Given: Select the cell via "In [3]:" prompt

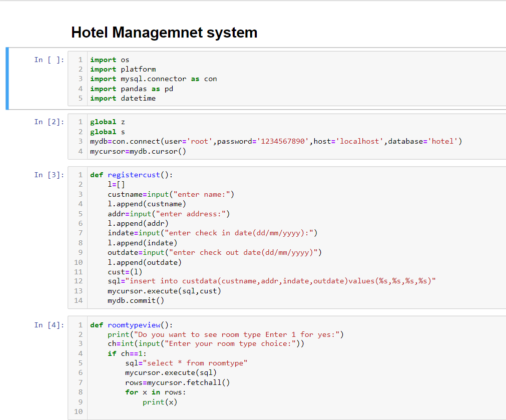Looking at the screenshot, I should 49,175.
